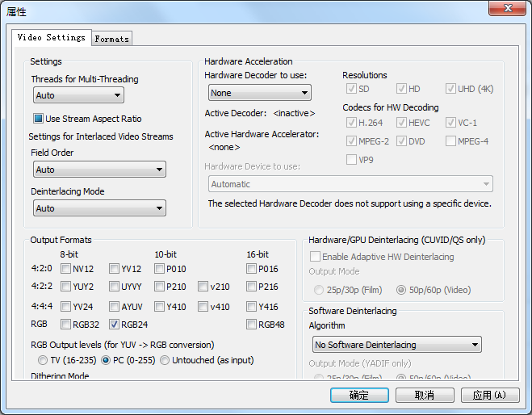
Task: Open Threads for Multi-Threading dropdown
Action: 78,95
